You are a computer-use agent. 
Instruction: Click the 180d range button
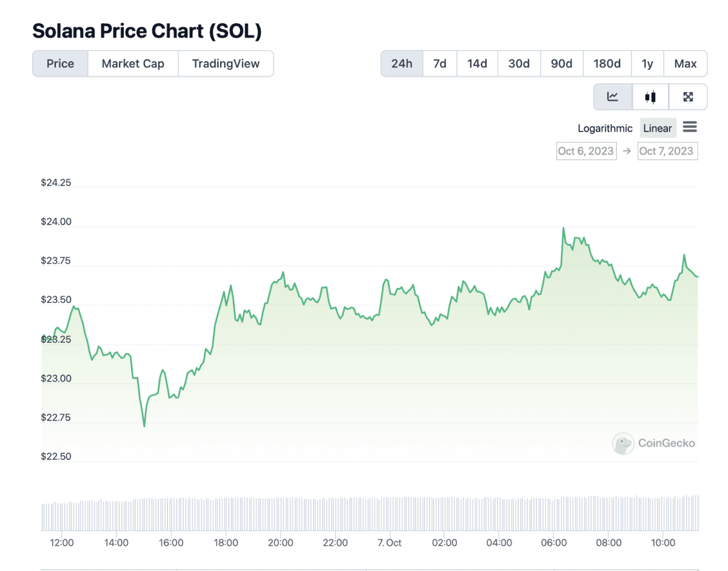[607, 63]
